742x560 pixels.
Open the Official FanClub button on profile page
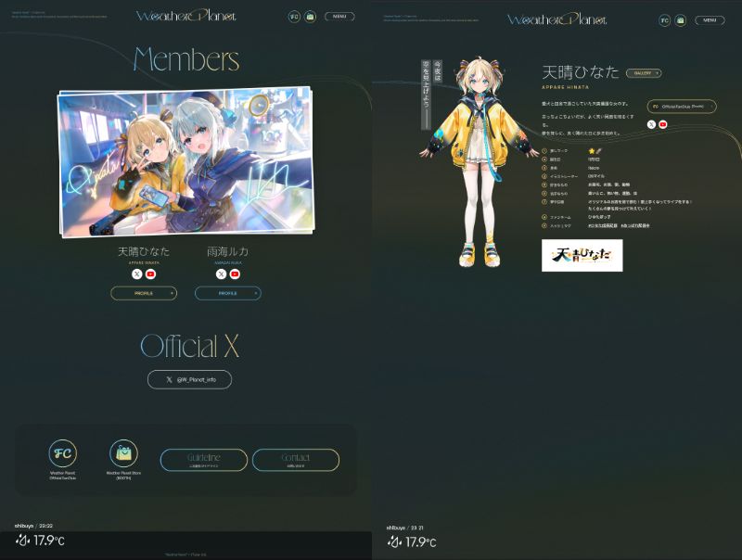pyautogui.click(x=682, y=107)
